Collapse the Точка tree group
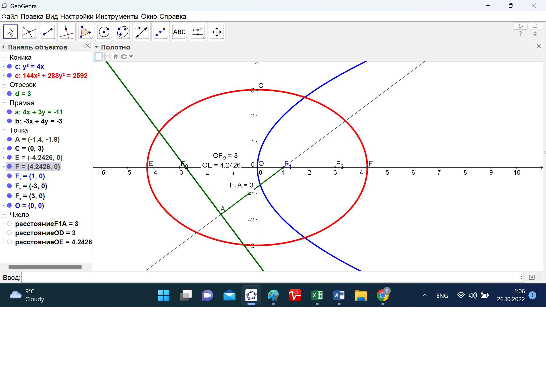Viewport: 546px width, 392px height. [x=4, y=130]
